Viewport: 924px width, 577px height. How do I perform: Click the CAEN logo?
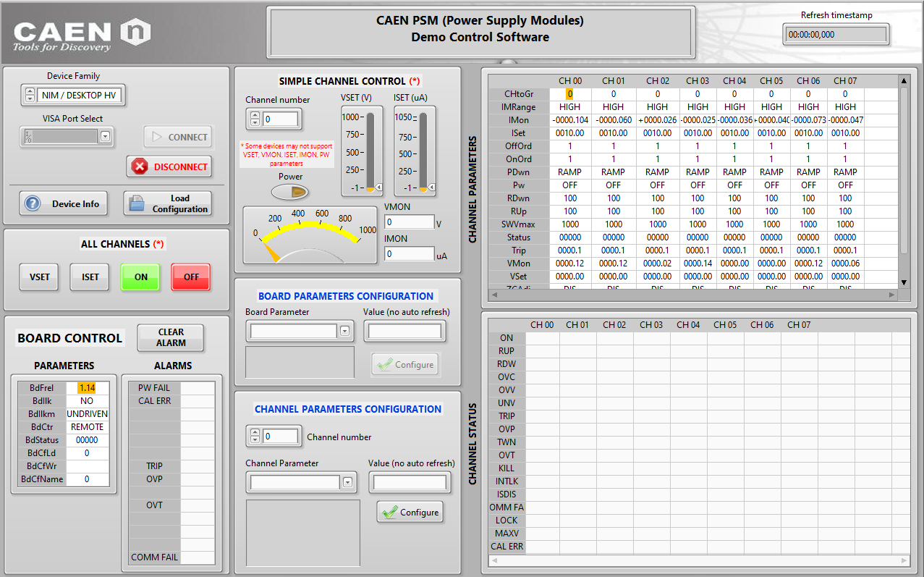[x=81, y=35]
